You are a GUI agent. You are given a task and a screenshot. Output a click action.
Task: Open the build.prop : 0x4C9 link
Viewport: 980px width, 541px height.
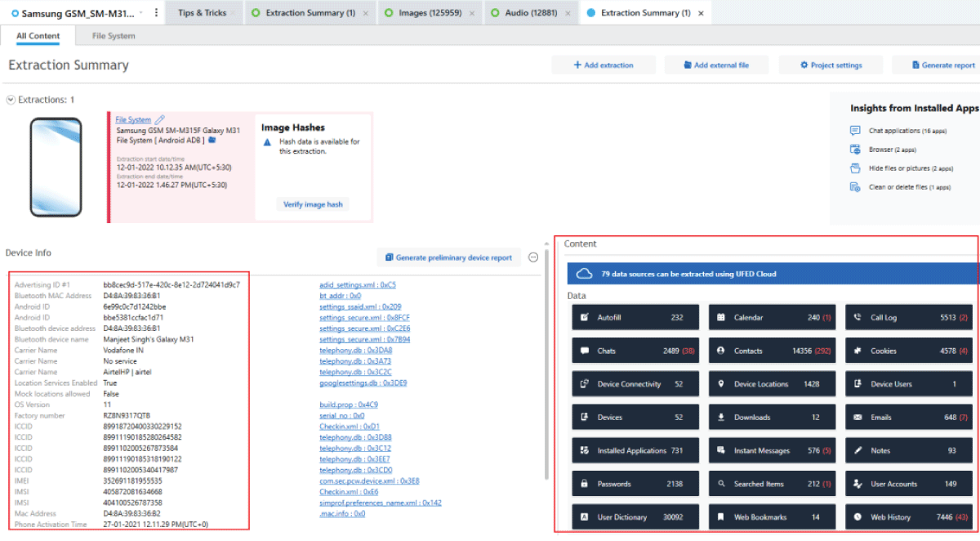point(349,405)
